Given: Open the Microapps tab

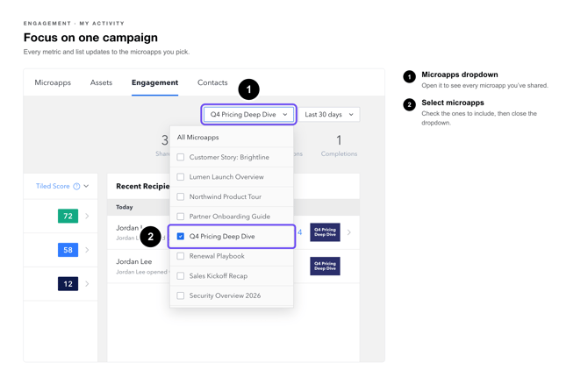Looking at the screenshot, I should (53, 82).
